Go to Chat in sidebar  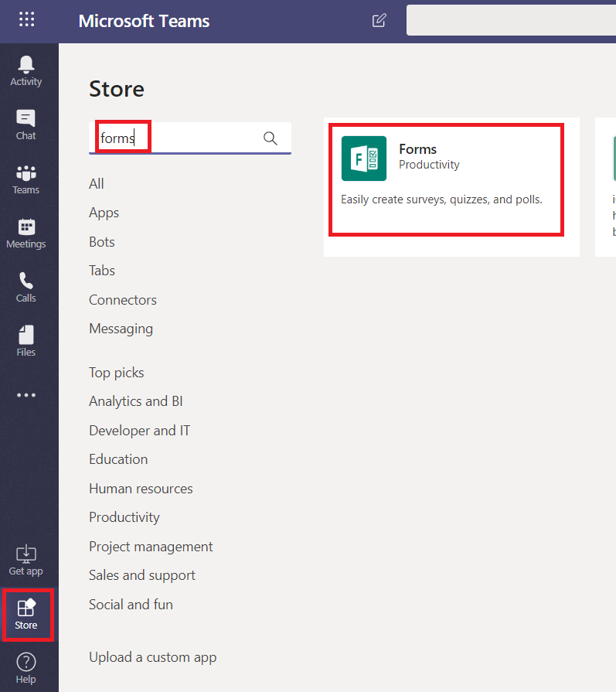[x=26, y=125]
